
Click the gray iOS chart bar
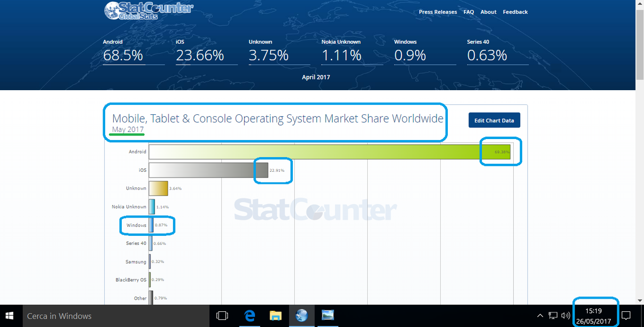[x=208, y=170]
